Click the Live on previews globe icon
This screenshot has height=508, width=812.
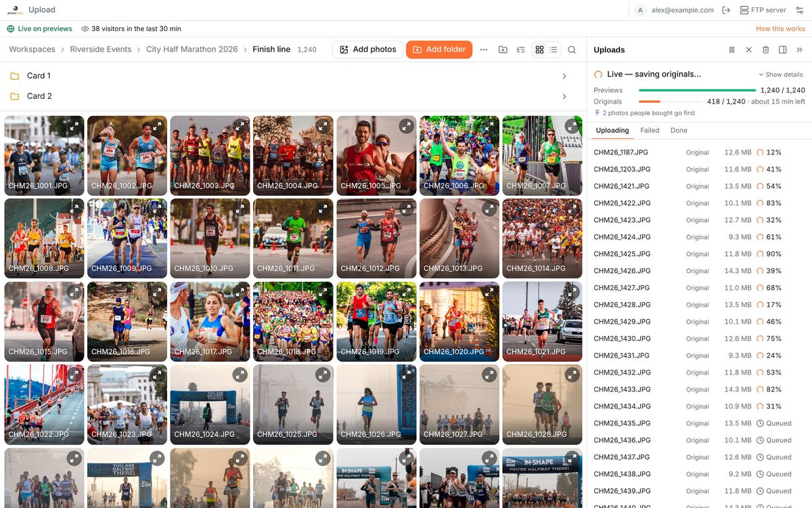(x=11, y=29)
